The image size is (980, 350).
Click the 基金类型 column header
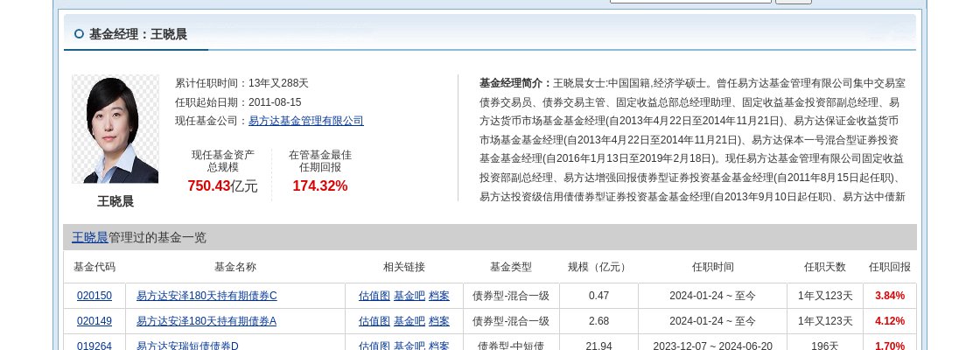pos(511,267)
